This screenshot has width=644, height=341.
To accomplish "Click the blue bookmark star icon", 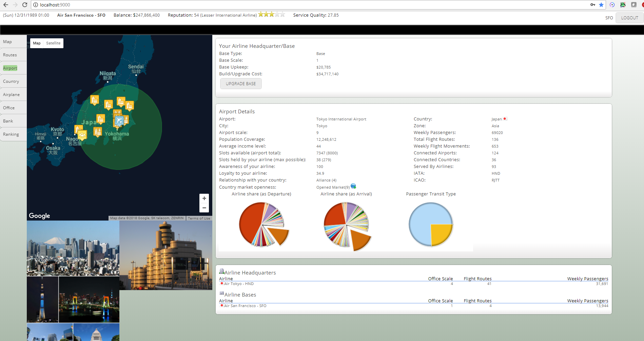I will tap(601, 5).
